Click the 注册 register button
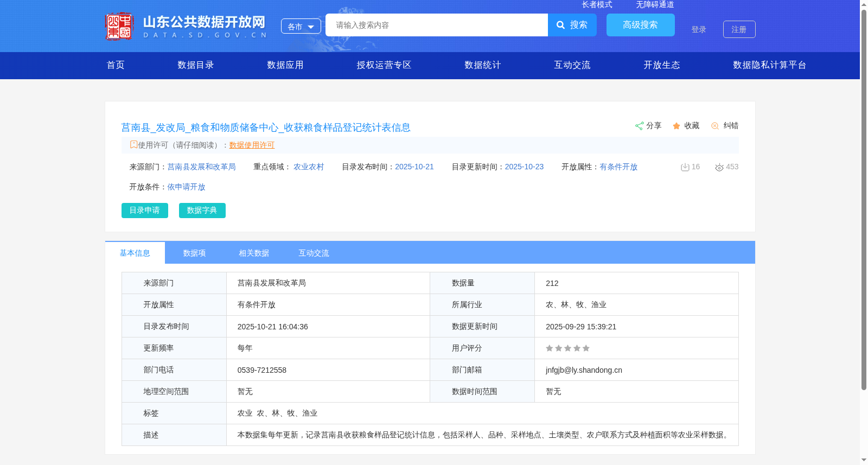 click(739, 29)
